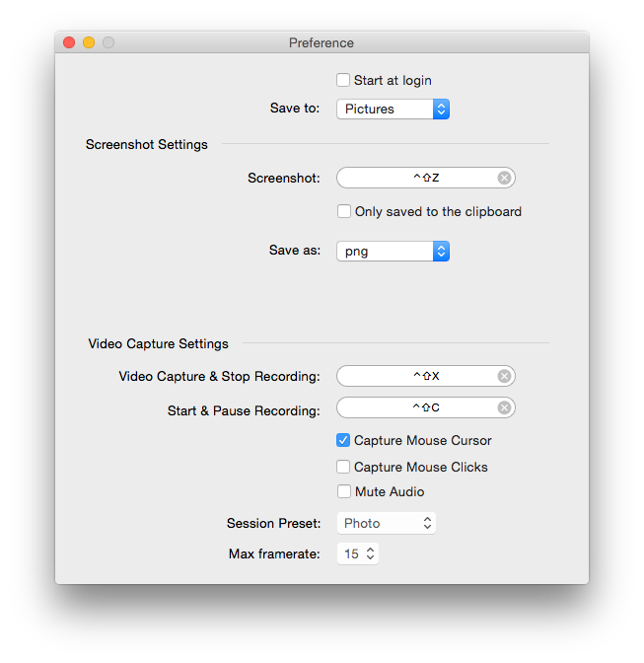Screen dimensions: 644x663
Task: Uncheck Capture Mouse Cursor
Action: 342,440
